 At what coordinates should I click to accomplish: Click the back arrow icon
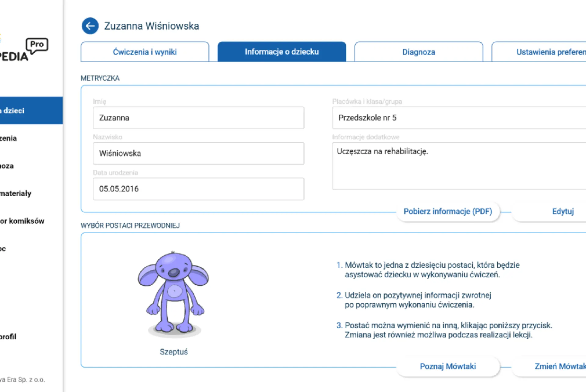(x=90, y=26)
